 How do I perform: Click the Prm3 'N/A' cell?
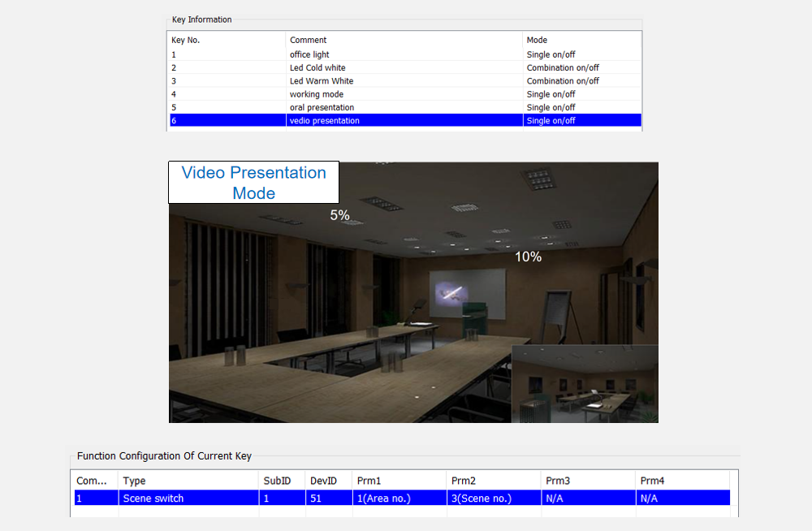click(x=588, y=499)
